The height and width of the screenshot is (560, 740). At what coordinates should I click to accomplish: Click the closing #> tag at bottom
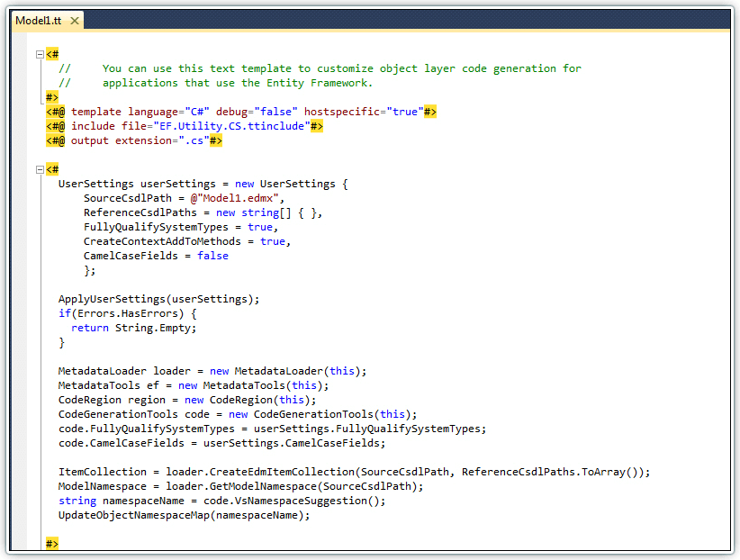pyautogui.click(x=52, y=543)
